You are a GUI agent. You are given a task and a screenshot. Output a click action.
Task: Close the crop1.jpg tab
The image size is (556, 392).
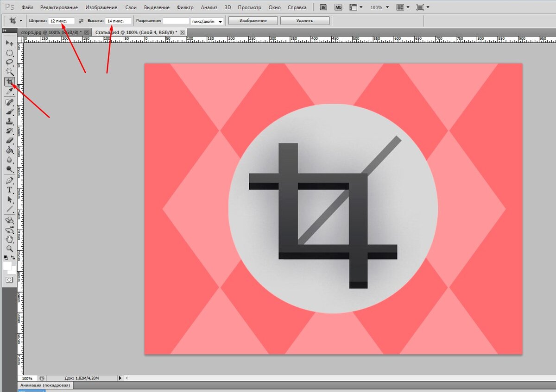click(x=87, y=32)
